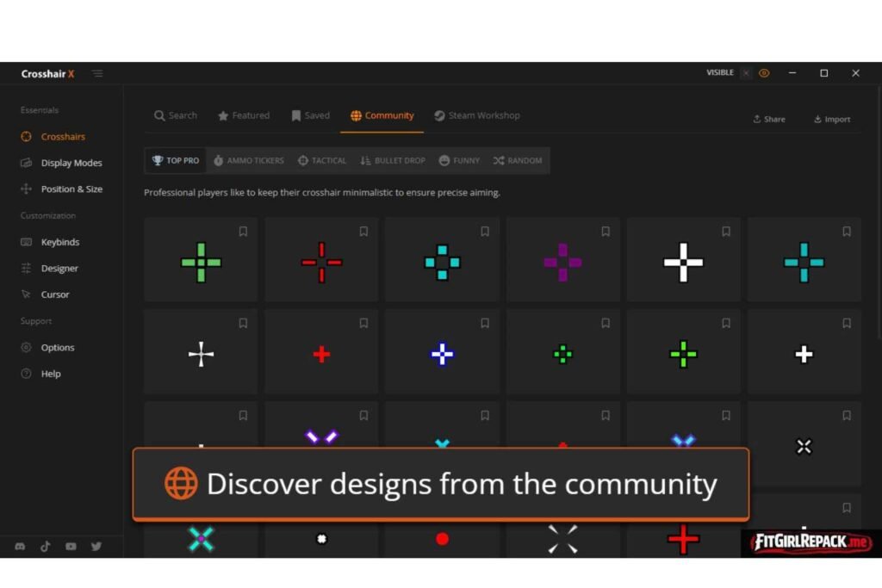Viewport: 882px width, 588px height.
Task: Collapse sidebar using hamburger menu icon
Action: [x=97, y=74]
